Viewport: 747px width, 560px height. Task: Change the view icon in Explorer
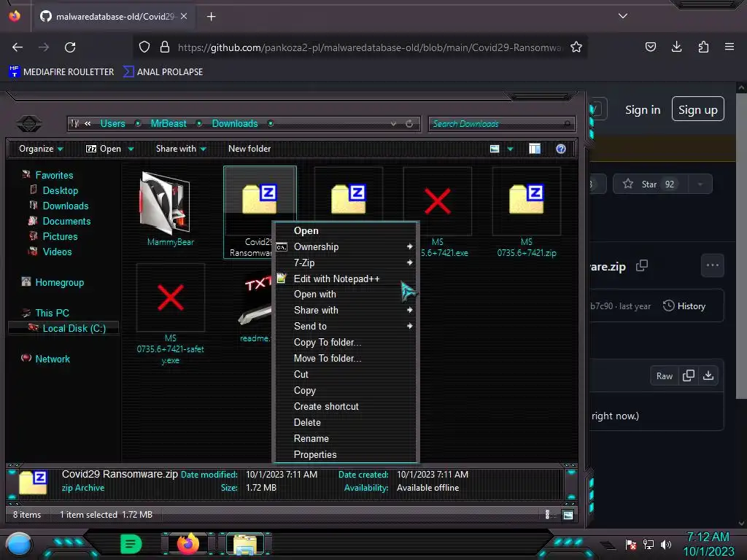495,149
